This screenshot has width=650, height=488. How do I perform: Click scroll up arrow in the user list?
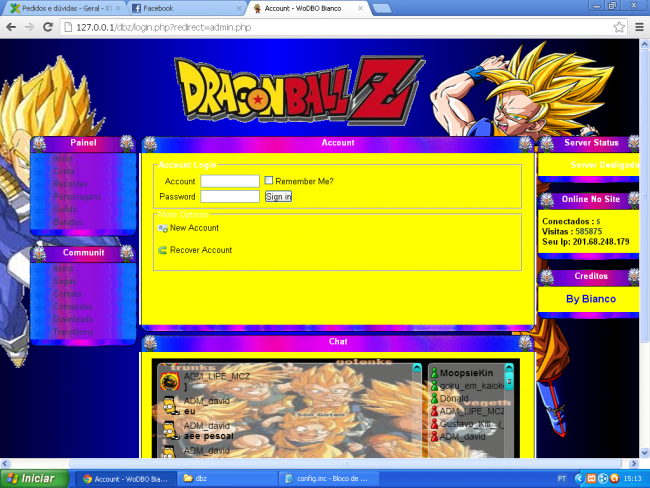[508, 371]
